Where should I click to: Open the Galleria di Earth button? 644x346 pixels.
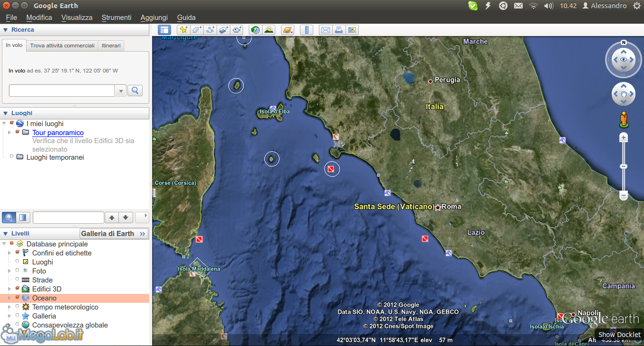[114, 234]
